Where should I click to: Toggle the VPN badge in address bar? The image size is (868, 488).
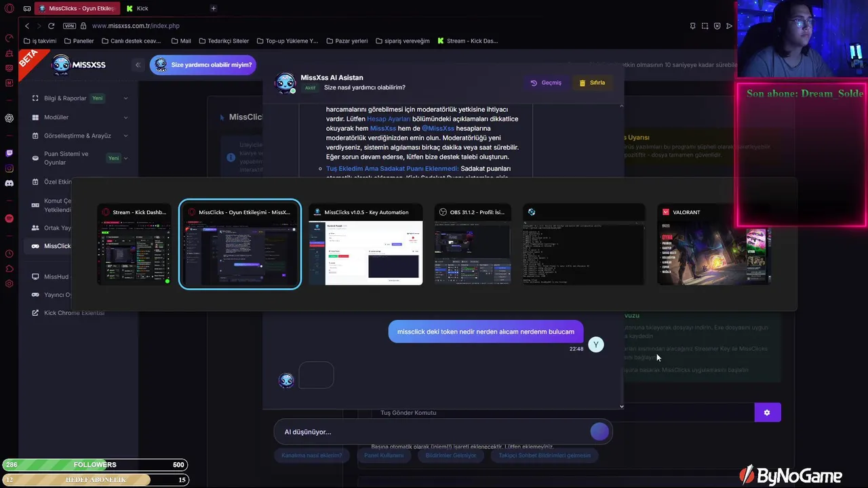(69, 26)
